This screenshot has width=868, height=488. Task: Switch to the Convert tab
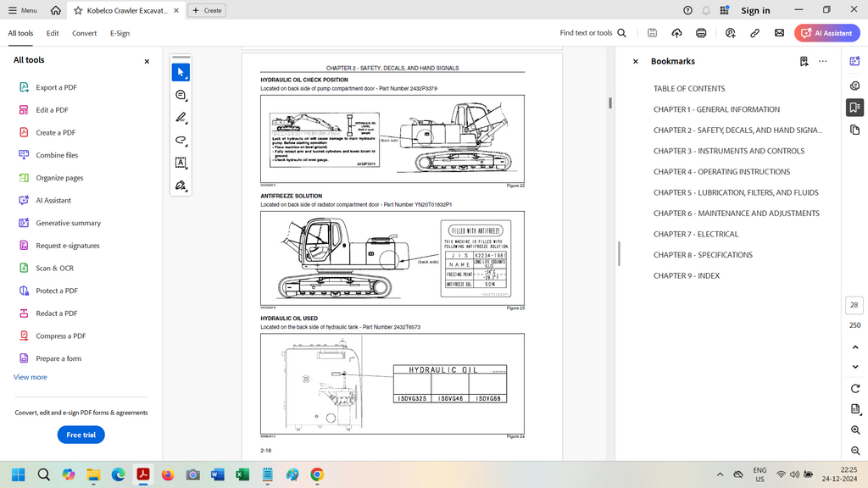coord(84,33)
